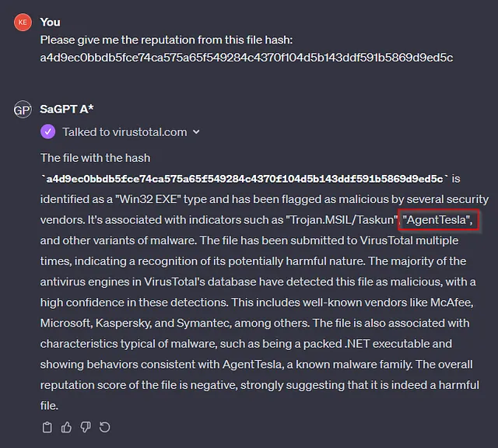Click the purple checkmark status icon
The height and width of the screenshot is (448, 498).
[48, 131]
